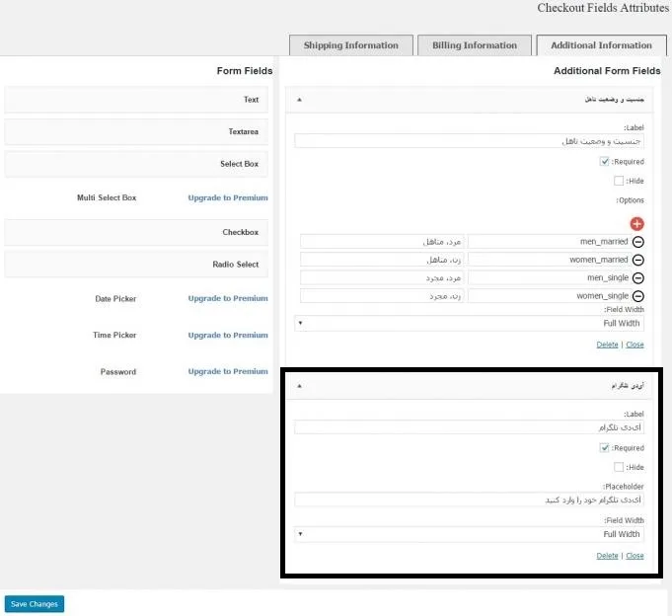This screenshot has width=672, height=616.
Task: Click Label input in first field panel
Action: 469,141
